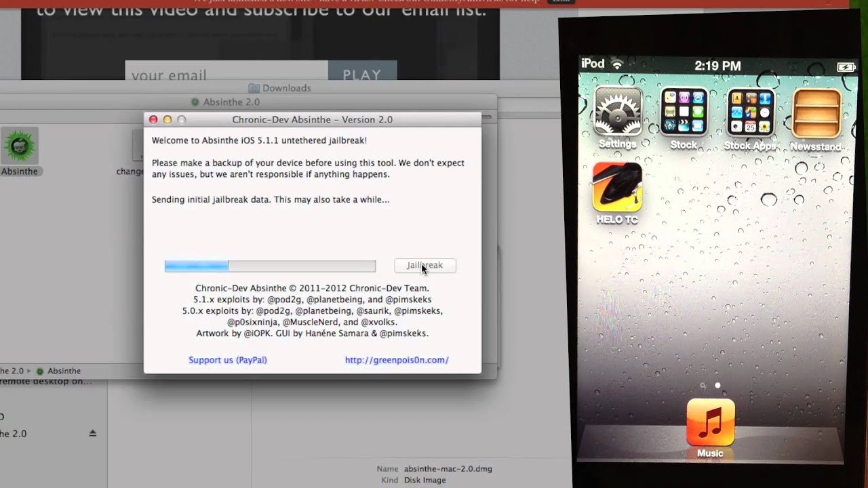Tap the 2:19 PM clock on iPod
This screenshot has width=868, height=488.
(x=717, y=66)
